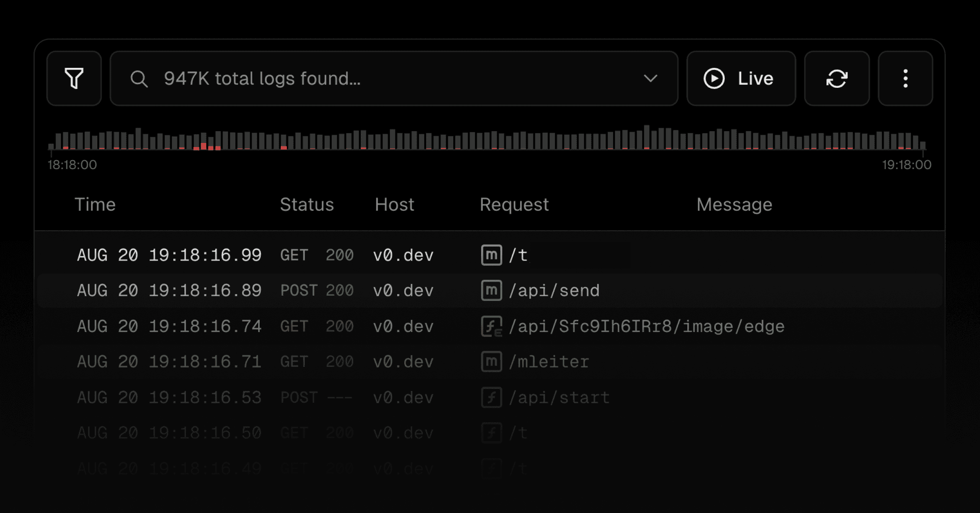The width and height of the screenshot is (980, 513).
Task: Open the /api/send request path
Action: [x=554, y=290]
